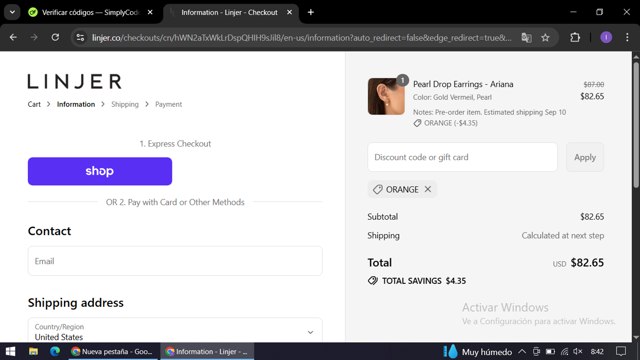Select the Information breadcrumb

coord(76,104)
